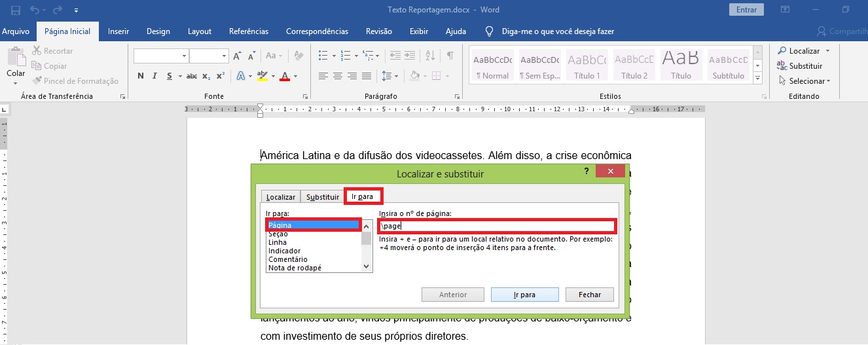Click the show paragraph marks (¶) icon

click(x=450, y=56)
